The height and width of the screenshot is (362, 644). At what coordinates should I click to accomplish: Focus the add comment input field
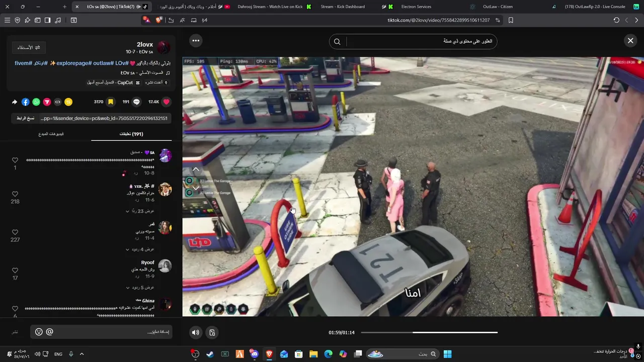pyautogui.click(x=101, y=332)
